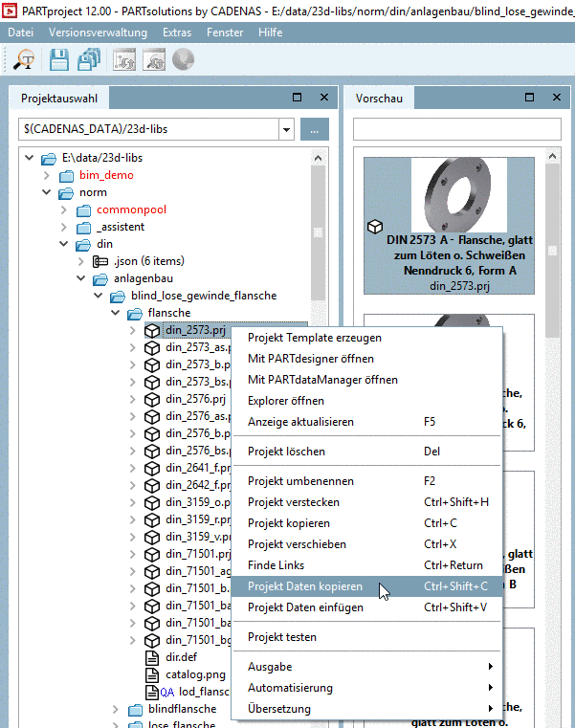
Task: Choose Projekt Daten einfügen menu entry
Action: click(367, 607)
